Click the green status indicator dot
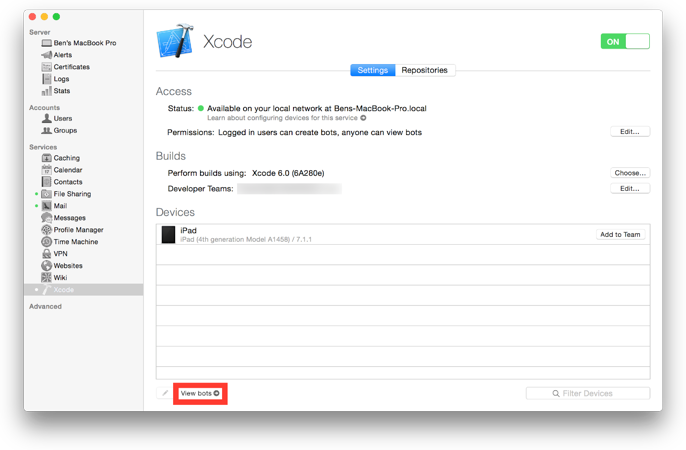686x450 pixels. pos(201,108)
